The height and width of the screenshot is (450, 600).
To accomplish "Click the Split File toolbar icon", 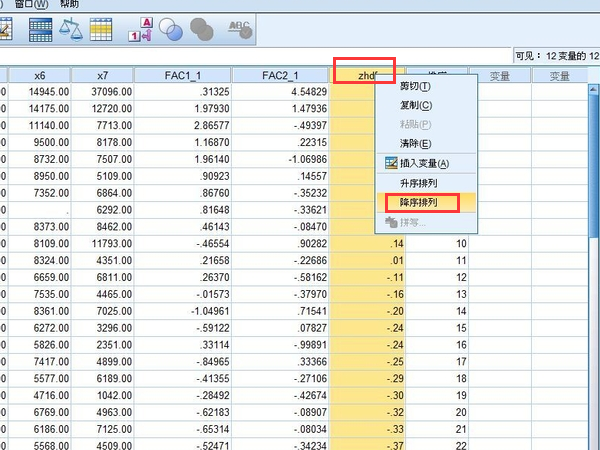I will pos(41,29).
